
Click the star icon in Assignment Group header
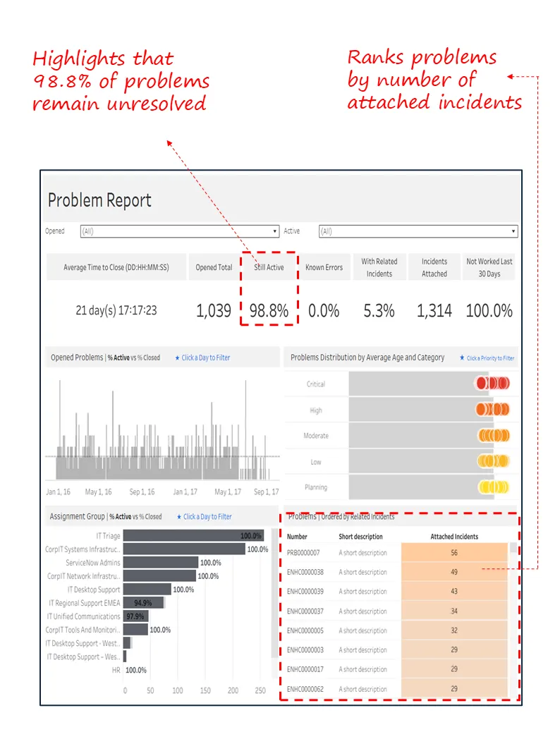click(x=179, y=517)
